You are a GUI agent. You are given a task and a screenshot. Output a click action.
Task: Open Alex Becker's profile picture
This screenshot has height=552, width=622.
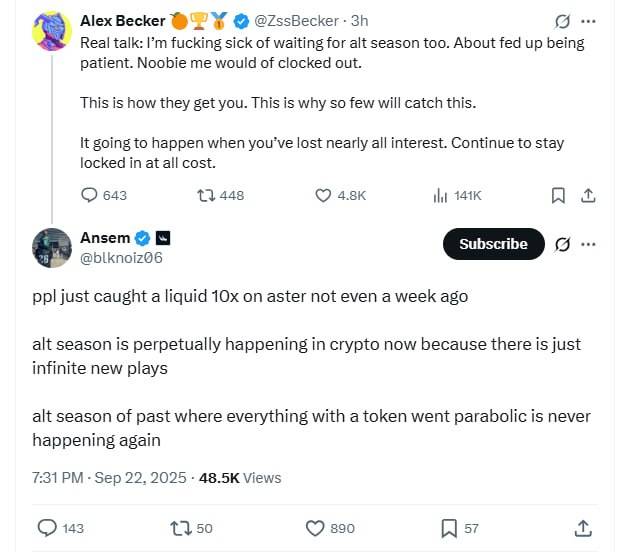pyautogui.click(x=51, y=31)
